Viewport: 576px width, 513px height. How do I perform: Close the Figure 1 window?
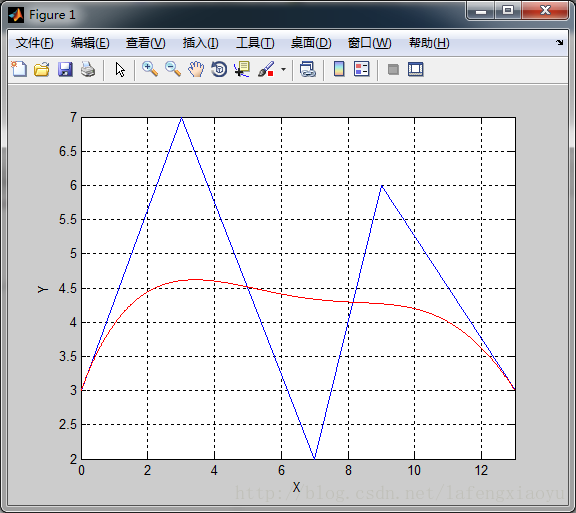tap(545, 10)
